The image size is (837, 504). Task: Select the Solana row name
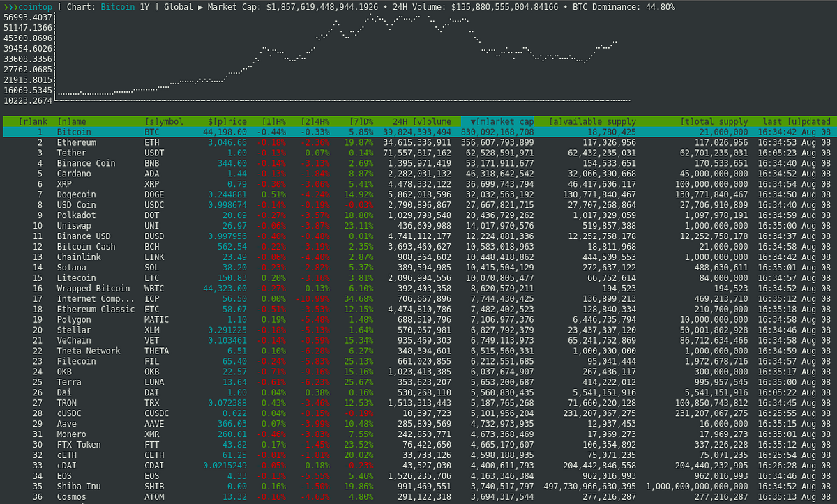[72, 268]
